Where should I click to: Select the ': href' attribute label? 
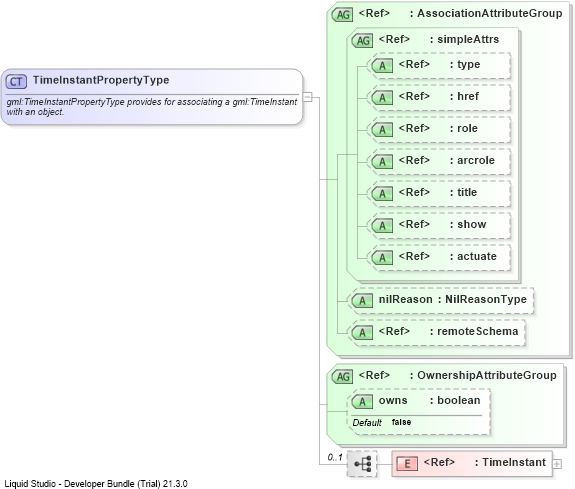pos(464,96)
